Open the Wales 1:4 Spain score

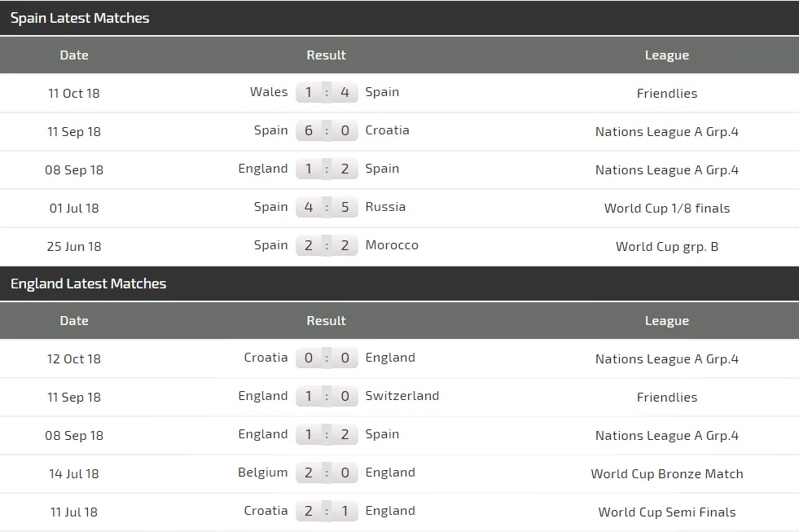[327, 93]
